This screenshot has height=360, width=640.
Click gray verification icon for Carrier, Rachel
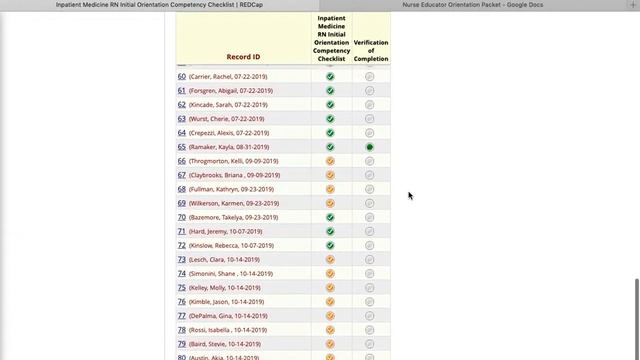point(369,77)
